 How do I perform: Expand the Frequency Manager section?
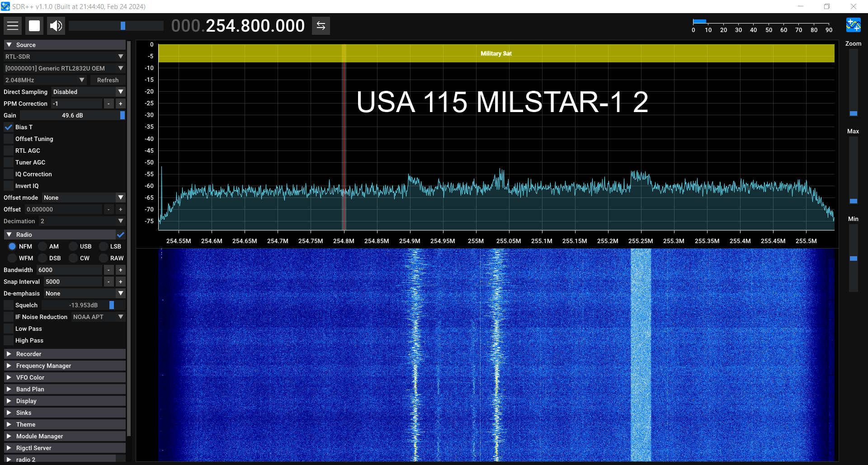pos(65,366)
